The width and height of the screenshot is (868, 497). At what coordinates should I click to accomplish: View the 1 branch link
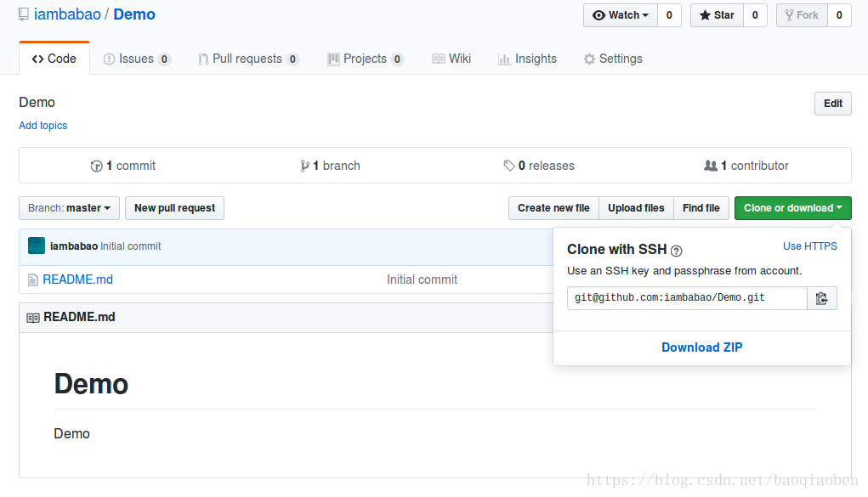pyautogui.click(x=331, y=166)
